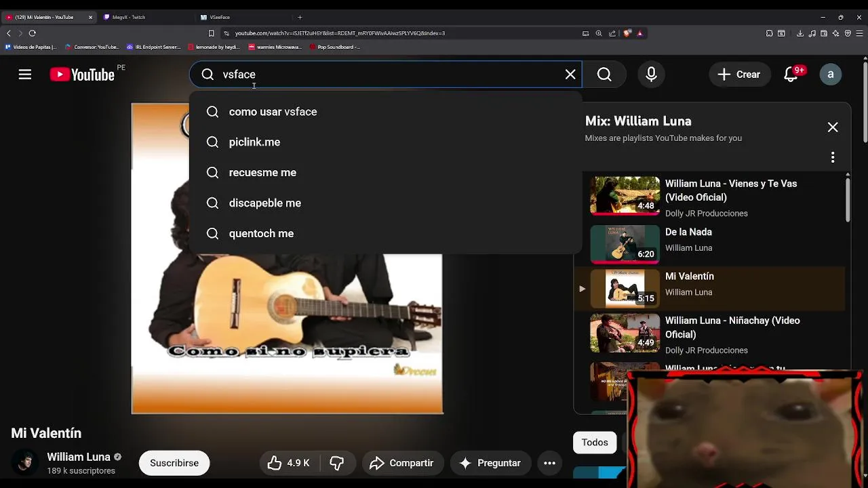868x488 pixels.
Task: Open the YouTube hamburger guide menu
Action: [25, 75]
